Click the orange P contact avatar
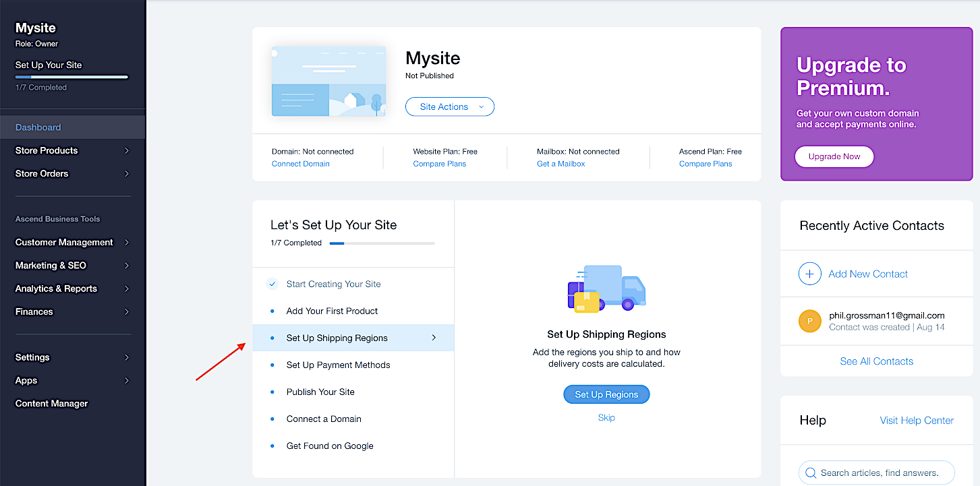The width and height of the screenshot is (980, 486). pos(809,321)
